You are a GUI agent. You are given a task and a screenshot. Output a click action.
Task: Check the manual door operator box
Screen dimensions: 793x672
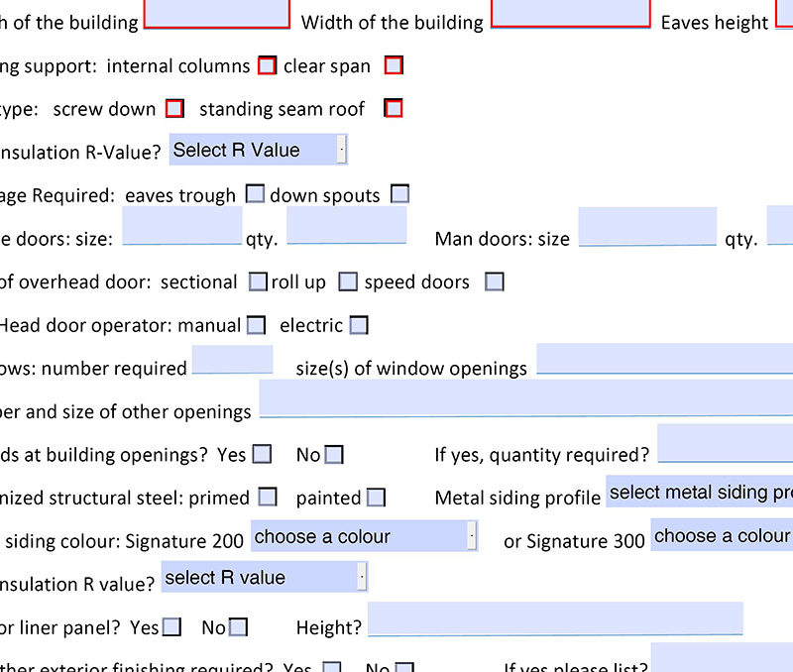[x=256, y=324]
